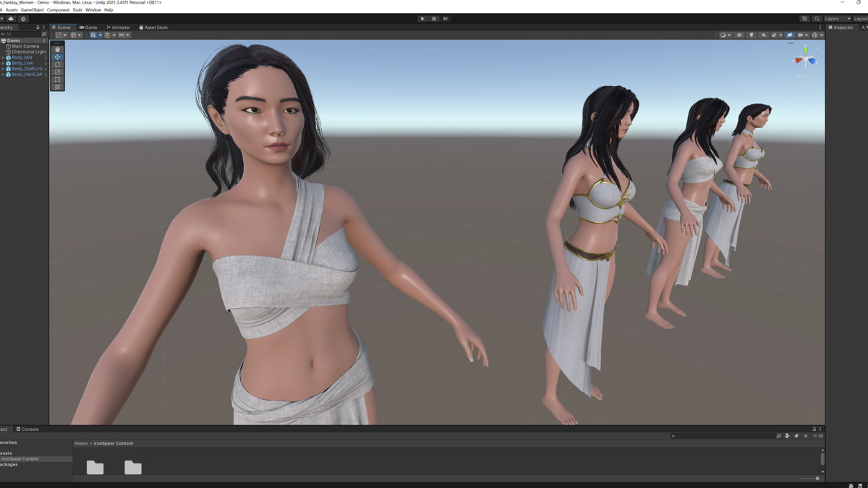Toggle 2D view mode
This screenshot has height=488, width=868.
tap(739, 35)
